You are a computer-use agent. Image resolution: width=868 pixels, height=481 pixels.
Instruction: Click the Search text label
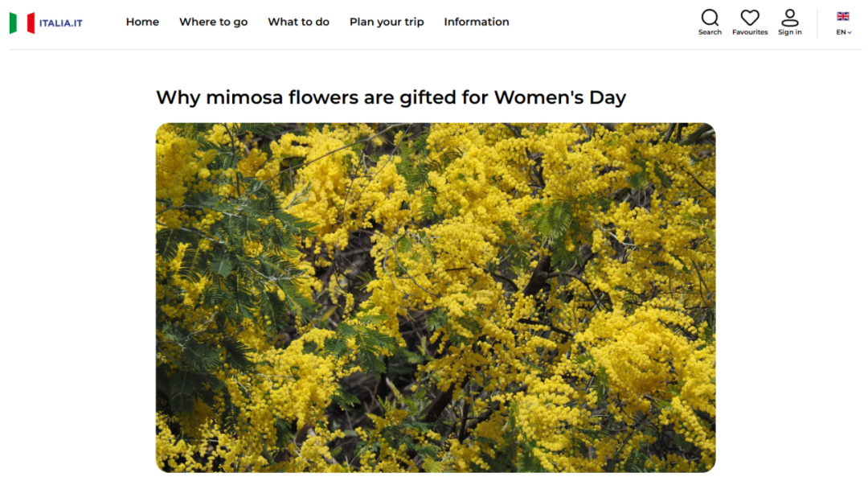coord(710,32)
